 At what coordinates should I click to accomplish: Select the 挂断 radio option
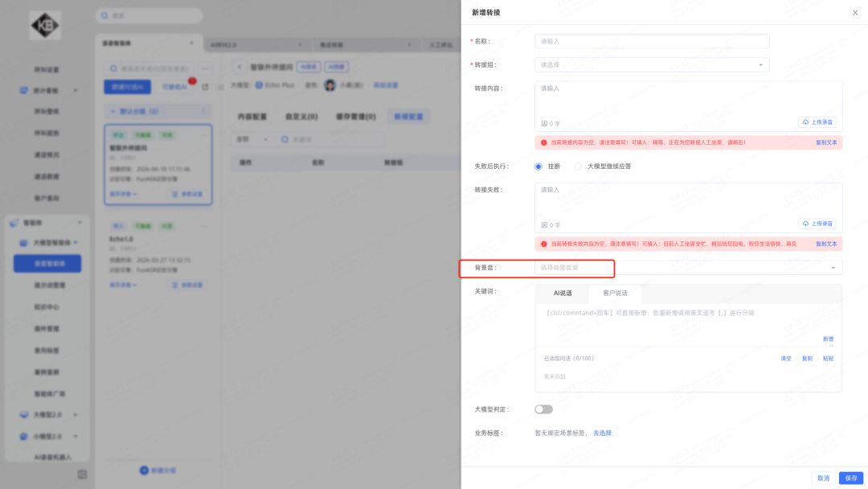[x=539, y=166]
